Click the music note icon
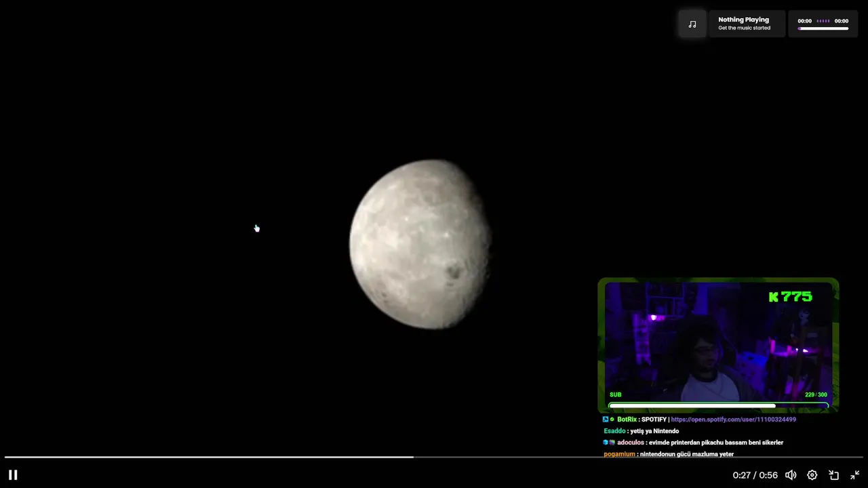Image resolution: width=868 pixels, height=488 pixels. click(x=692, y=24)
